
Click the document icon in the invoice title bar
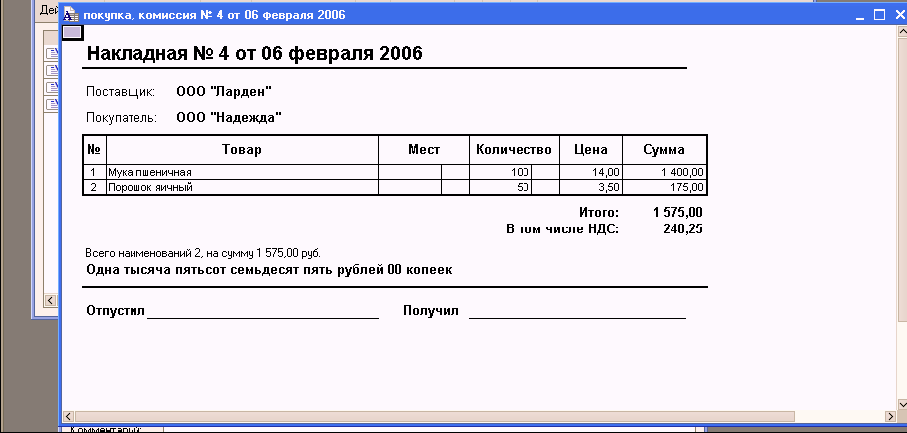pos(71,15)
